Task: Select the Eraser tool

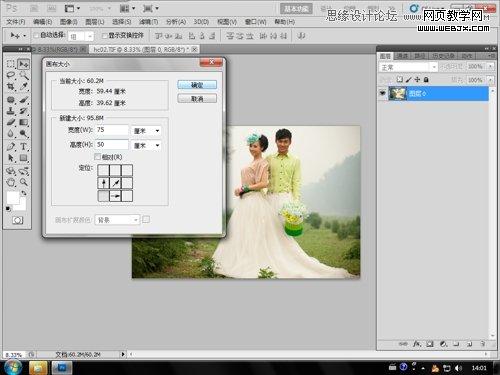Action: click(x=11, y=122)
